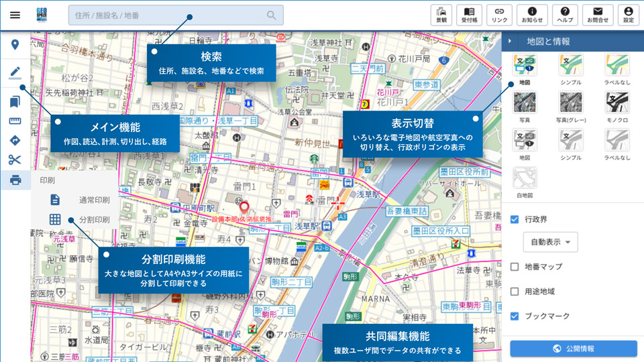Enable the 用途地域 checkbox

pyautogui.click(x=515, y=292)
